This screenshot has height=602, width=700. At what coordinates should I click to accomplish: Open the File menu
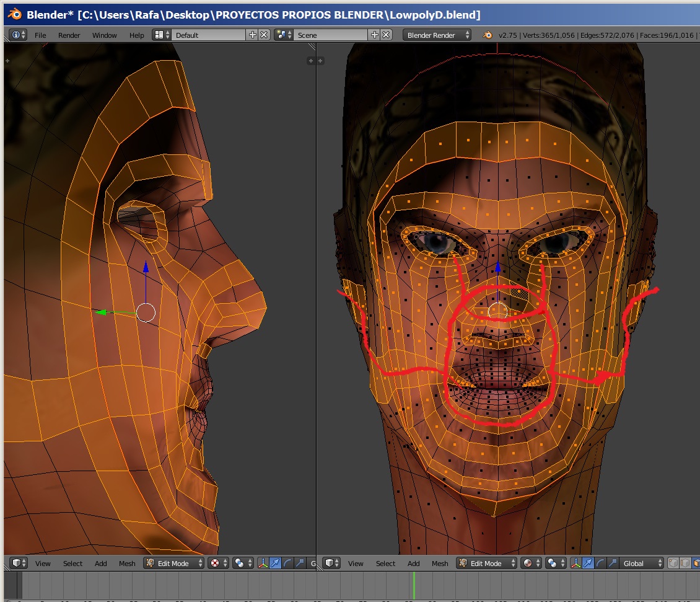[x=40, y=35]
